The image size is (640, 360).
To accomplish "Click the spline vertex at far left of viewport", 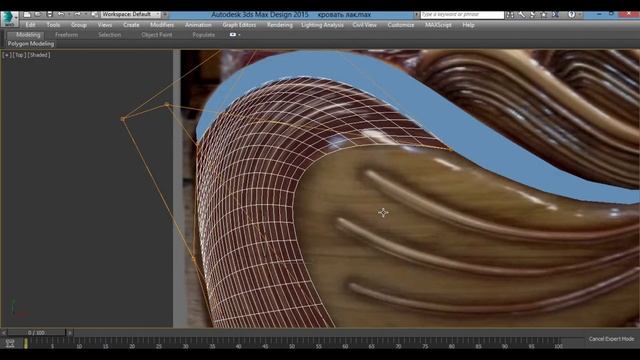I will (123, 119).
